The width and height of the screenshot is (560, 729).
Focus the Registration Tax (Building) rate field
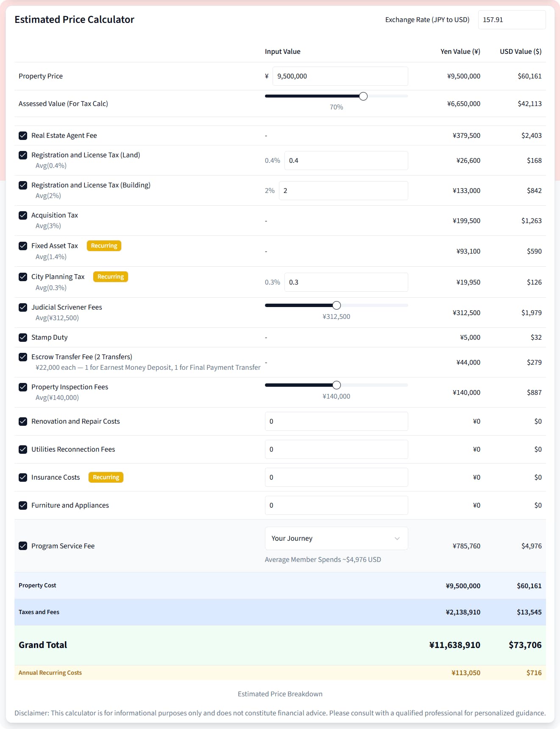[343, 191]
